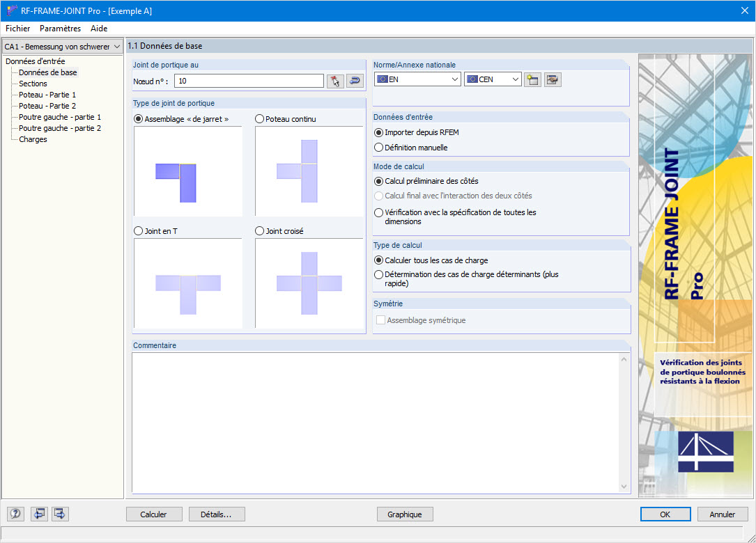
Task: Click the Nœud n° input field
Action: point(249,81)
